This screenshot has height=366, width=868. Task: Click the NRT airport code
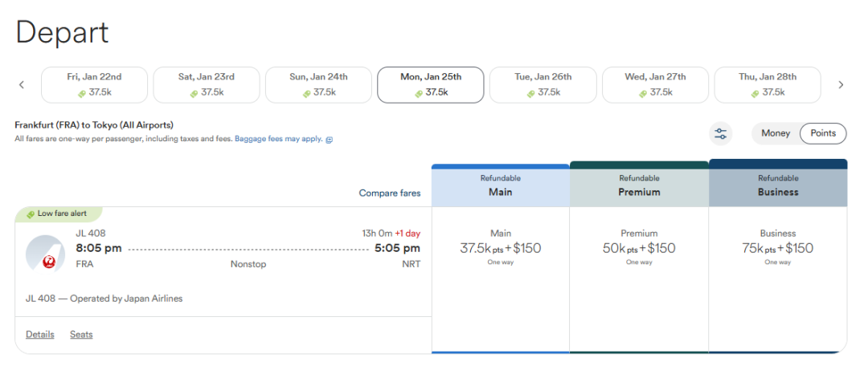411,264
